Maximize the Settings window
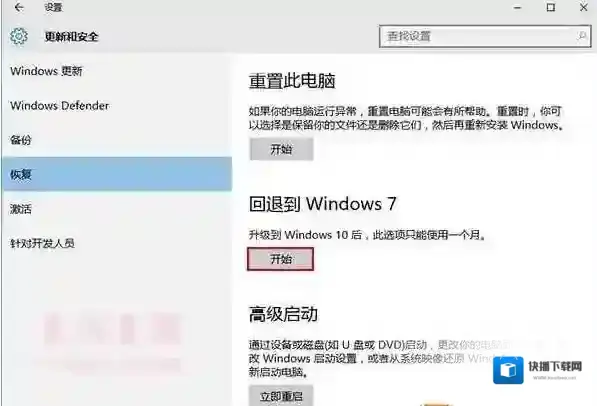Image resolution: width=597 pixels, height=406 pixels. [x=551, y=7]
